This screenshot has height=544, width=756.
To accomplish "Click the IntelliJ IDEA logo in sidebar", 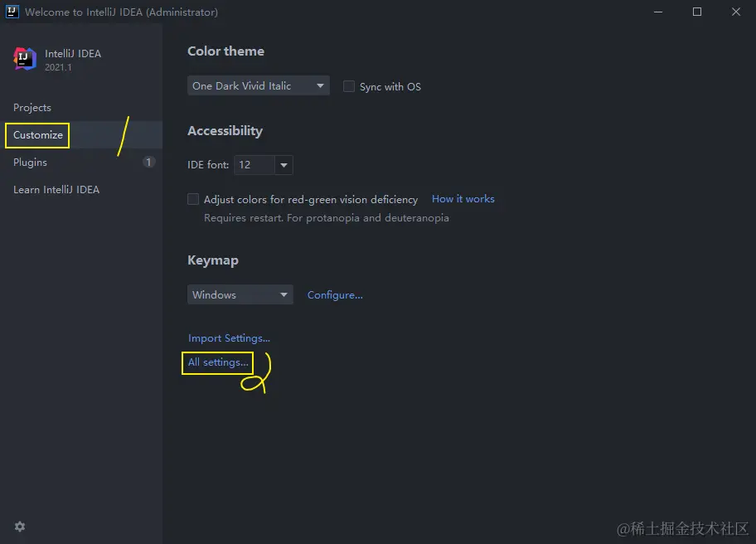I will tap(25, 59).
